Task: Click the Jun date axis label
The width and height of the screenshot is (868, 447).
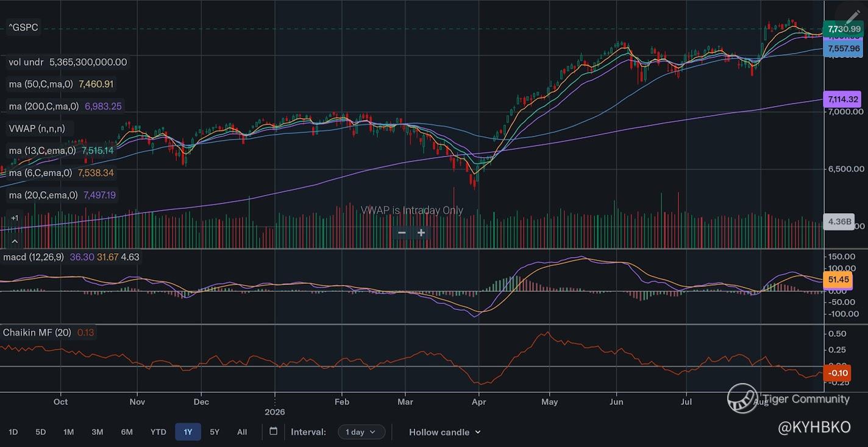Action: pyautogui.click(x=616, y=402)
